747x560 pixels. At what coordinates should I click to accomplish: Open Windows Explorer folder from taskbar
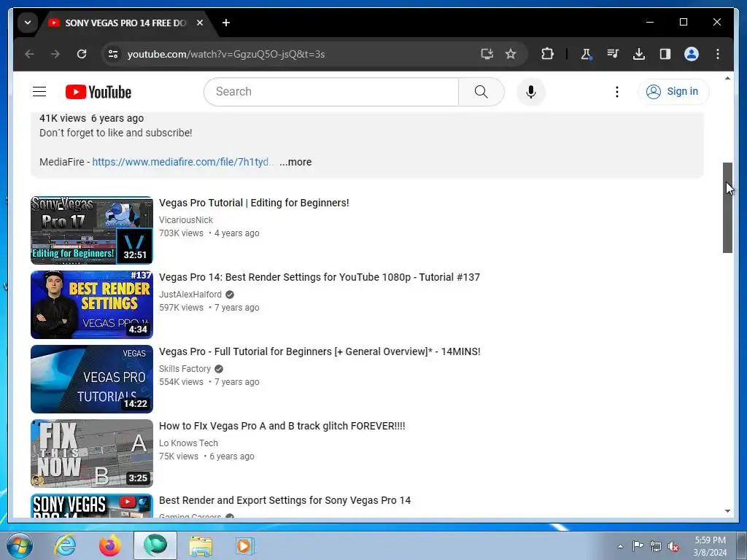tap(201, 545)
